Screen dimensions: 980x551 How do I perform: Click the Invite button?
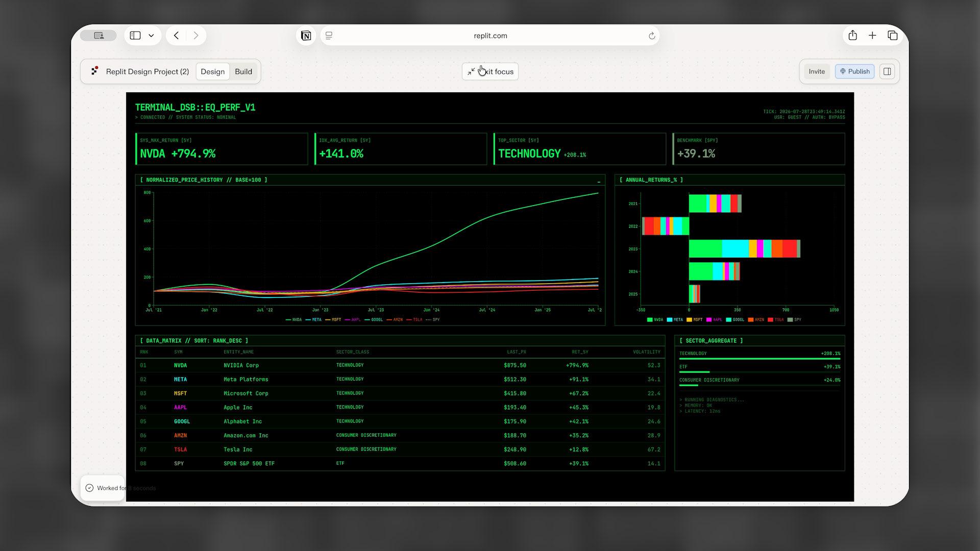tap(817, 71)
